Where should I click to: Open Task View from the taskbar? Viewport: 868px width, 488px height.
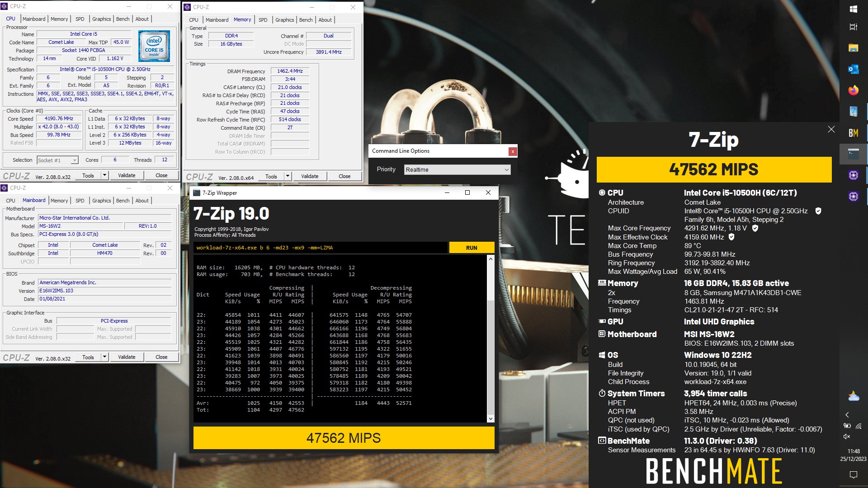pos(853,27)
